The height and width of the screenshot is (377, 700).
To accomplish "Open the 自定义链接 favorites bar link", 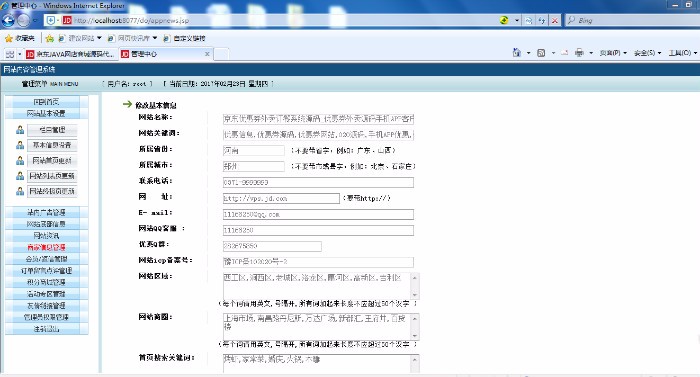I will click(184, 38).
